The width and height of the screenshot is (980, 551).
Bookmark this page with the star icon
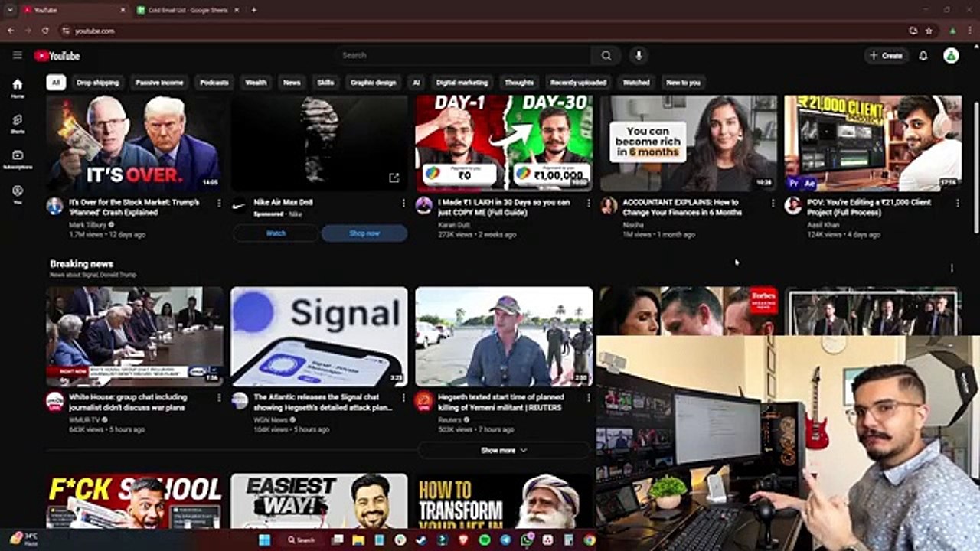(929, 31)
